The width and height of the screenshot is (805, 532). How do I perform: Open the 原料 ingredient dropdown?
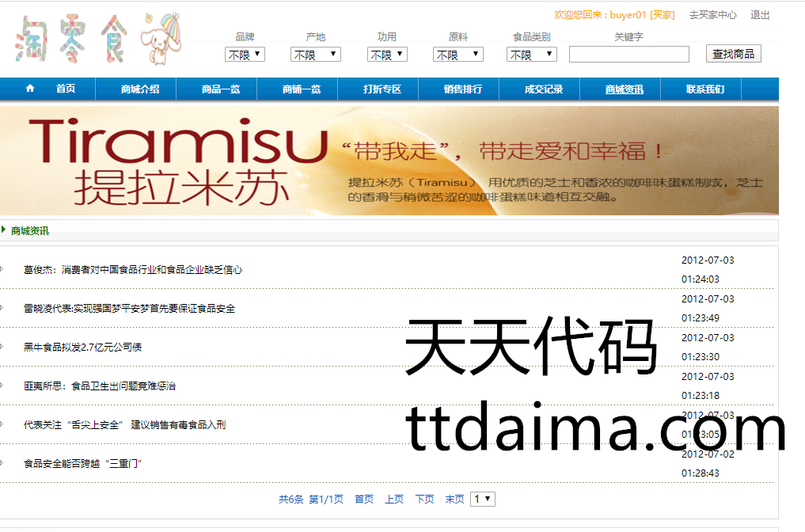coord(458,55)
